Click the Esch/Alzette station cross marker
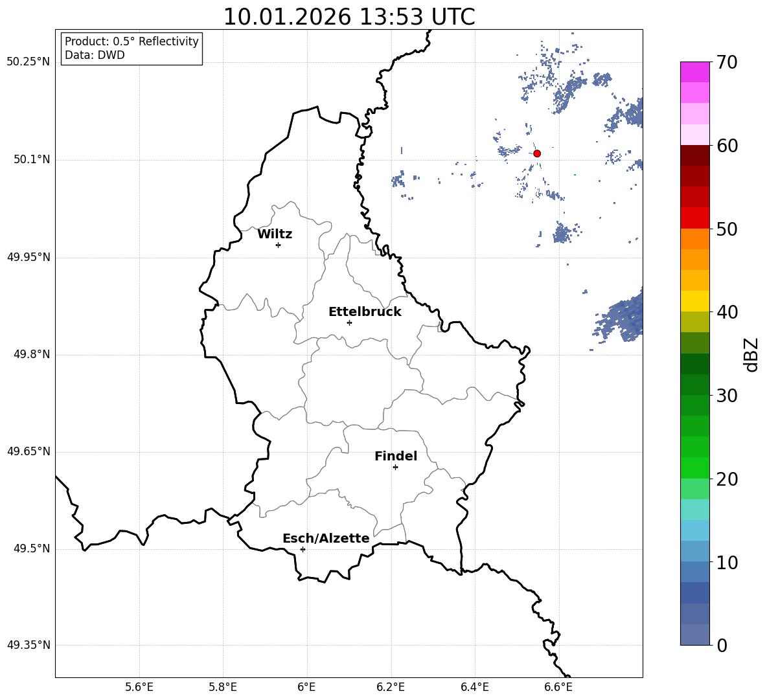This screenshot has width=767, height=700. click(303, 549)
